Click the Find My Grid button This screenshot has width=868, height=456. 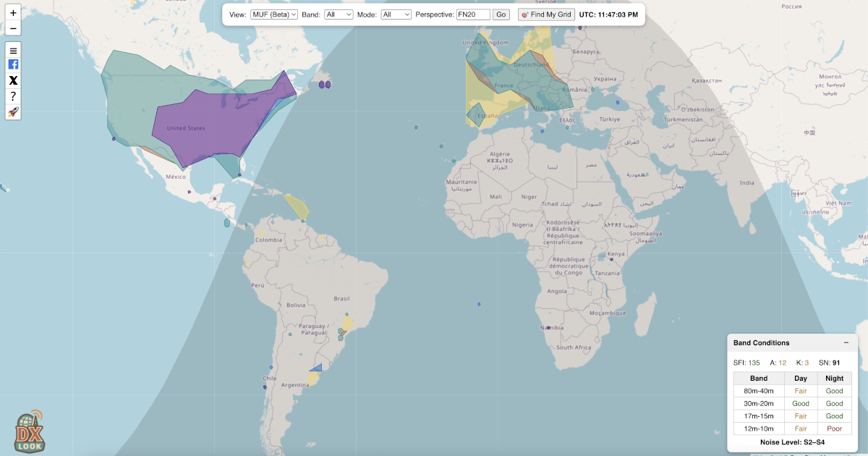point(546,14)
